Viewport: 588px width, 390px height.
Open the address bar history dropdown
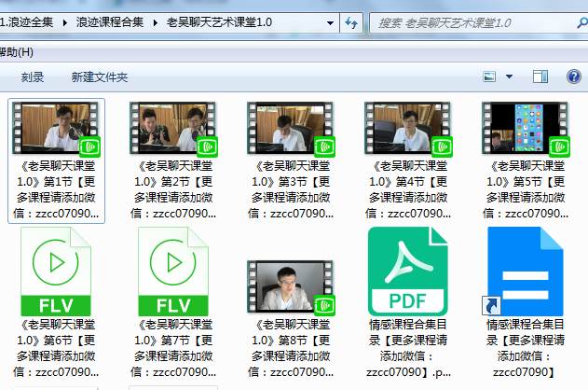coord(330,23)
